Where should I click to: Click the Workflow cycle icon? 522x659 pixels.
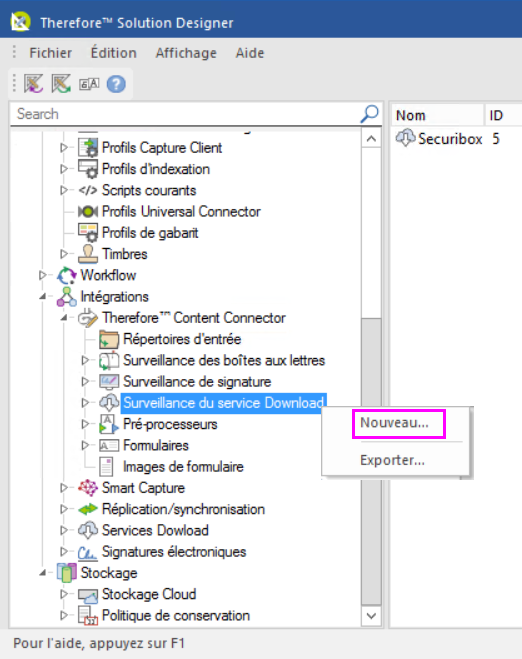click(67, 275)
